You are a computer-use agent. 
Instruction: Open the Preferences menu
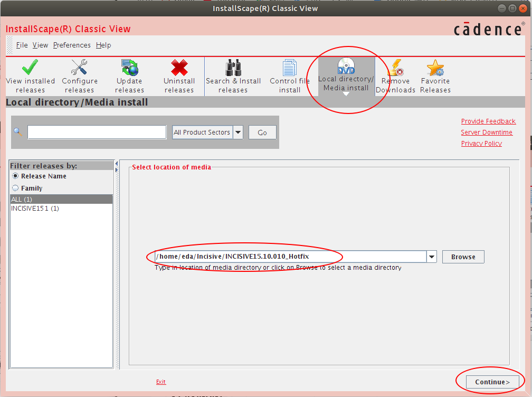[72, 45]
